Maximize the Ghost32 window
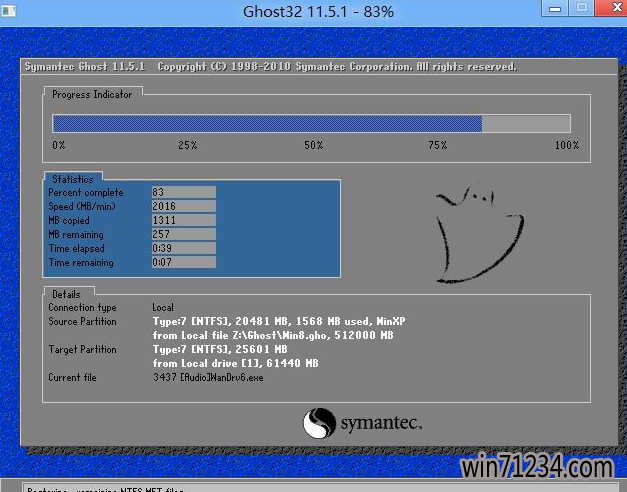This screenshot has height=492, width=627. 581,8
